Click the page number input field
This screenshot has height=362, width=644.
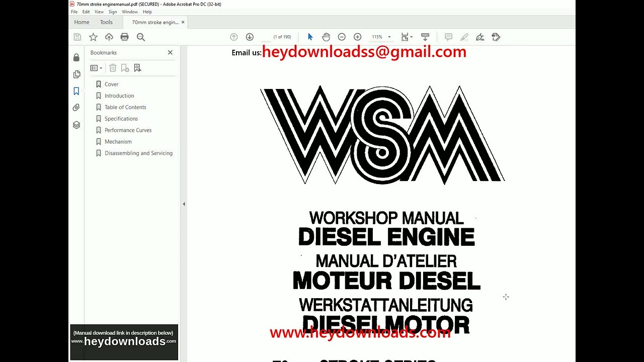266,37
